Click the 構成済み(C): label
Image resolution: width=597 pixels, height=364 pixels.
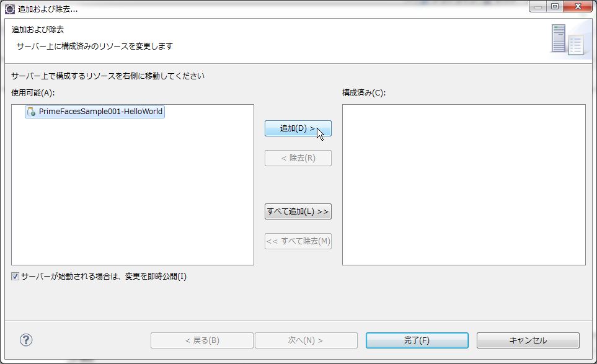click(364, 92)
